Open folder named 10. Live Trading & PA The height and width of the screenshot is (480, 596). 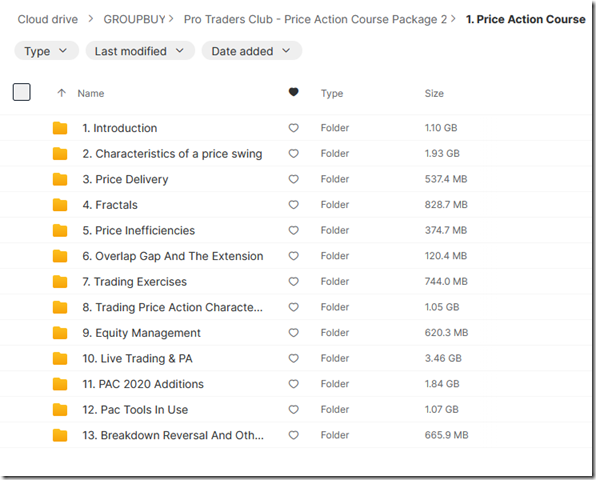tap(138, 358)
